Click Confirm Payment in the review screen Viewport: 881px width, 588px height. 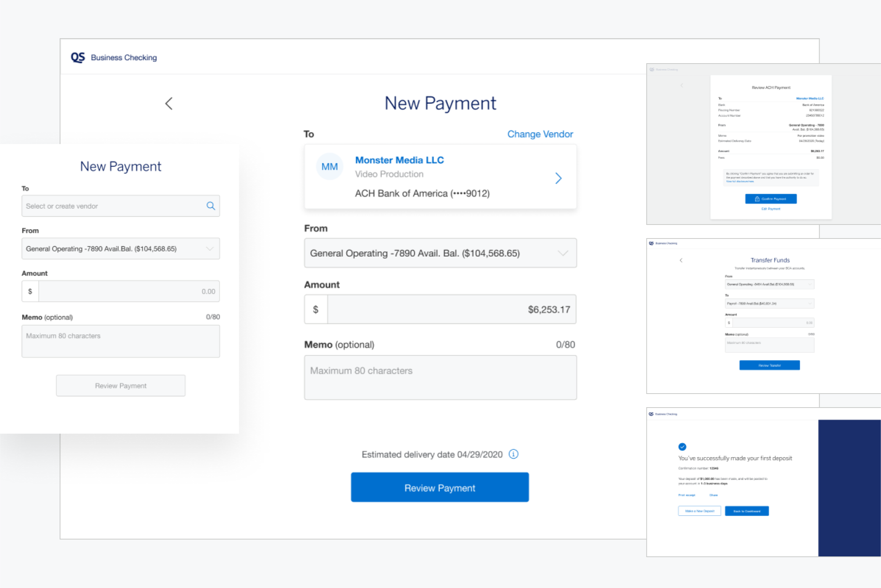[x=771, y=199]
